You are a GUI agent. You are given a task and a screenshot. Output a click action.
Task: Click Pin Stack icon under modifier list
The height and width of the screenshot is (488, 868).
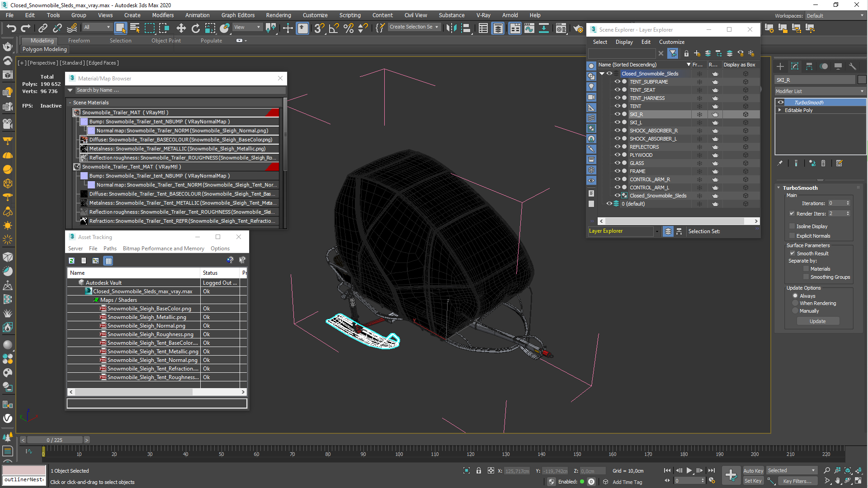coord(780,164)
